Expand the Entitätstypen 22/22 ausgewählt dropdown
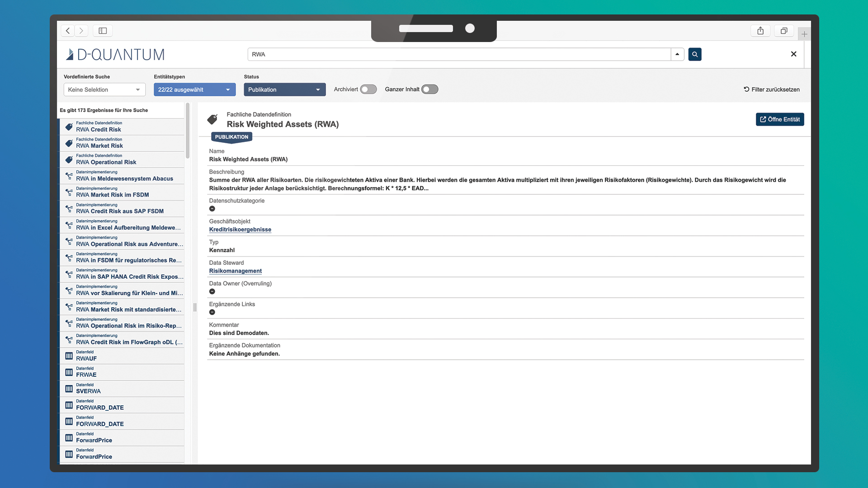 [x=194, y=89]
